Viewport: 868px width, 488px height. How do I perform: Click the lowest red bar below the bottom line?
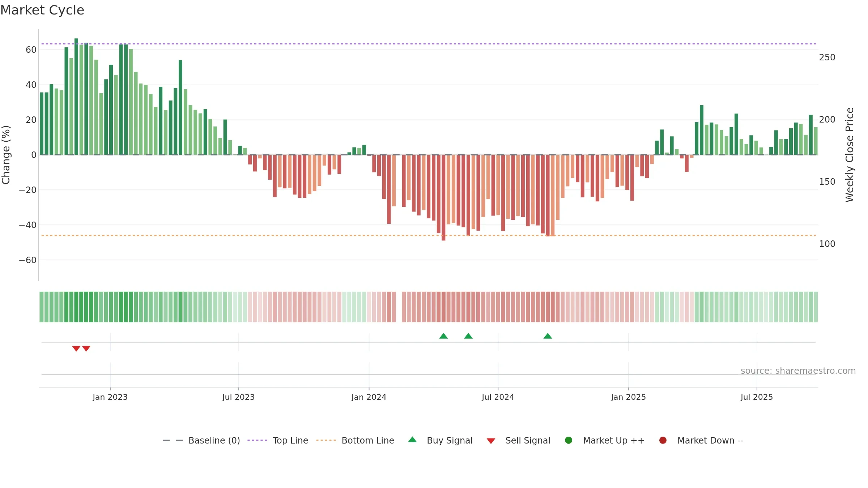[443, 198]
